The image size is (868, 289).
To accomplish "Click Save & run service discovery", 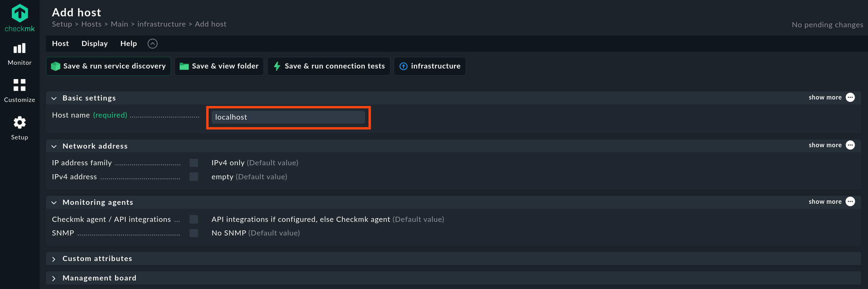I will [x=109, y=66].
